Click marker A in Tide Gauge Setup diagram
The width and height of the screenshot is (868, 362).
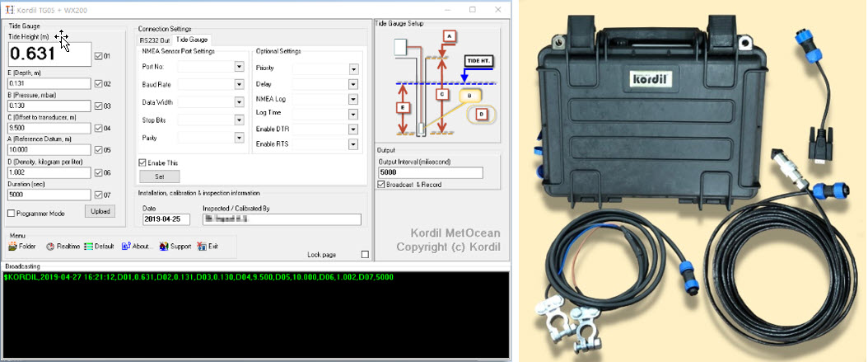[450, 36]
